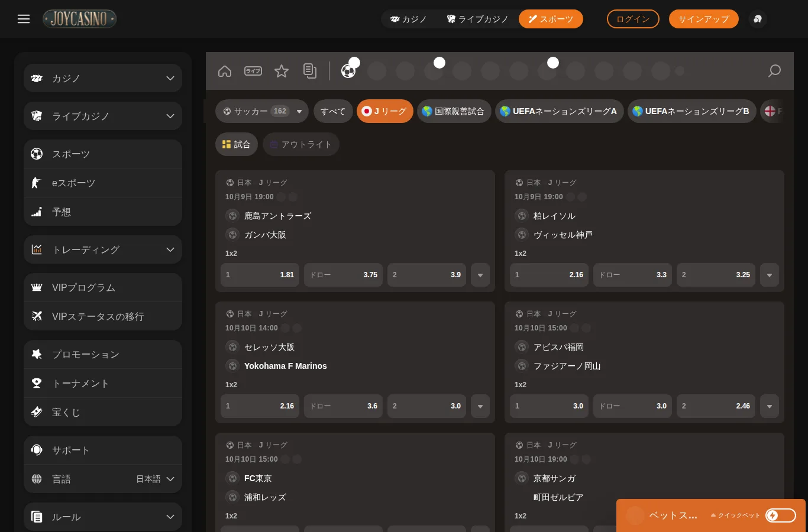808x532 pixels.
Task: Toggle the クイックベット switch
Action: [x=781, y=515]
